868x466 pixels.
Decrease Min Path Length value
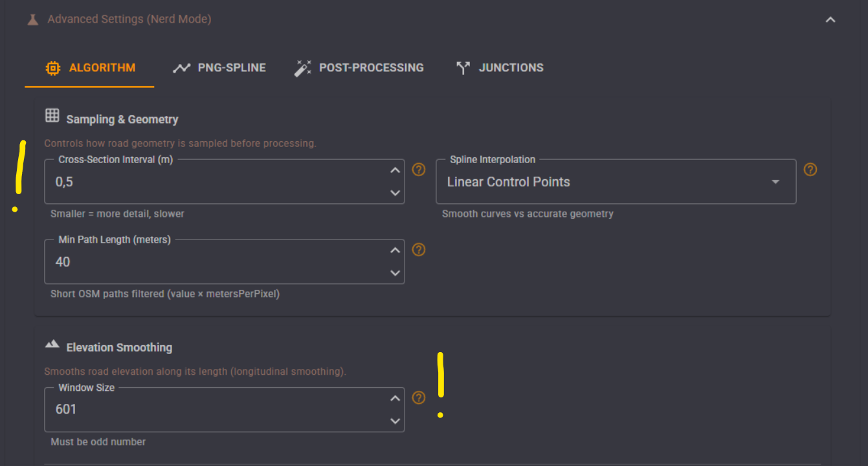(395, 273)
